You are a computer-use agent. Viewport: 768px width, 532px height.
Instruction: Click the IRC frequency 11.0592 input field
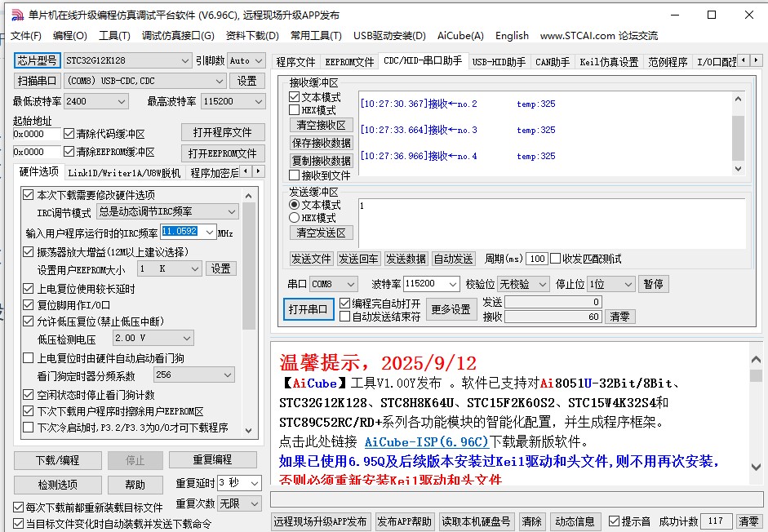click(x=180, y=232)
